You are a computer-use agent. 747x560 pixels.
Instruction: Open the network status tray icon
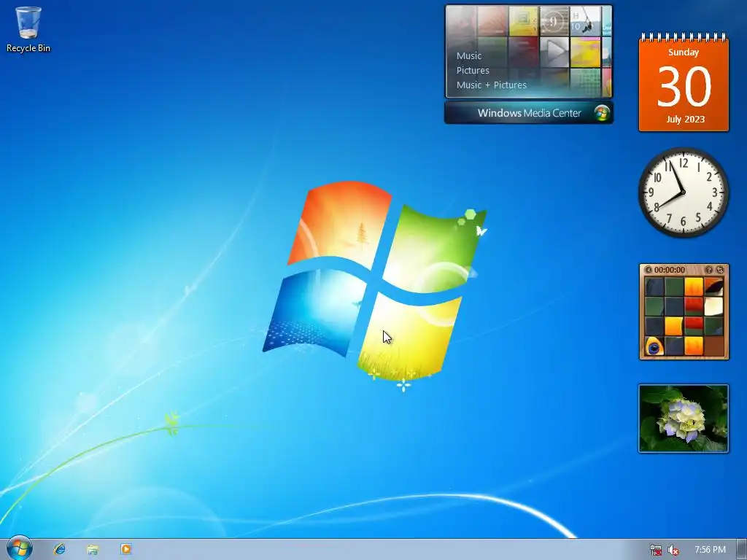656,550
